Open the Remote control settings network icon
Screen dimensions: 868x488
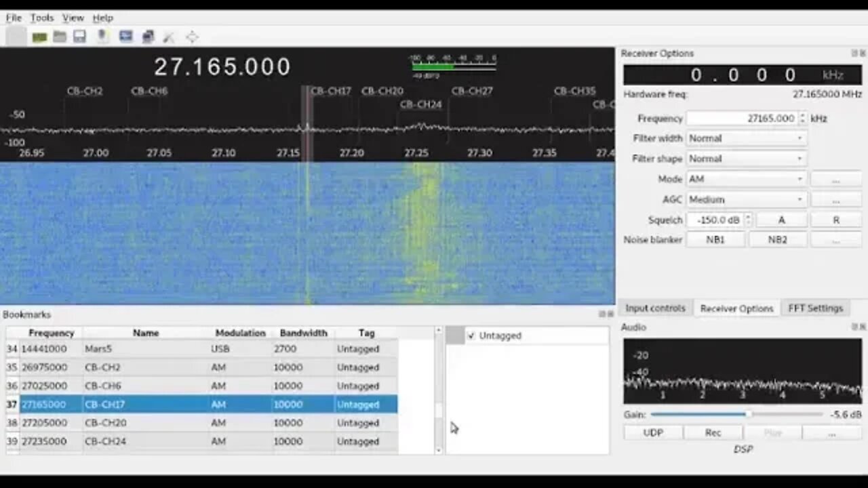pos(148,37)
